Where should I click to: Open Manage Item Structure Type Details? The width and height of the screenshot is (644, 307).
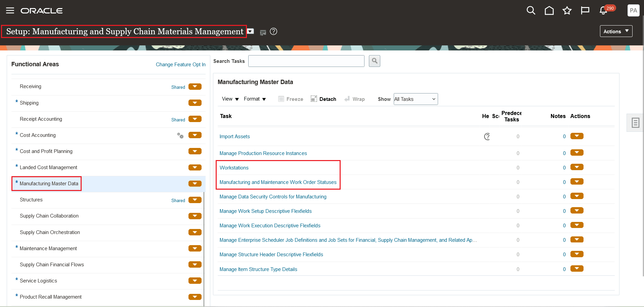(258, 269)
